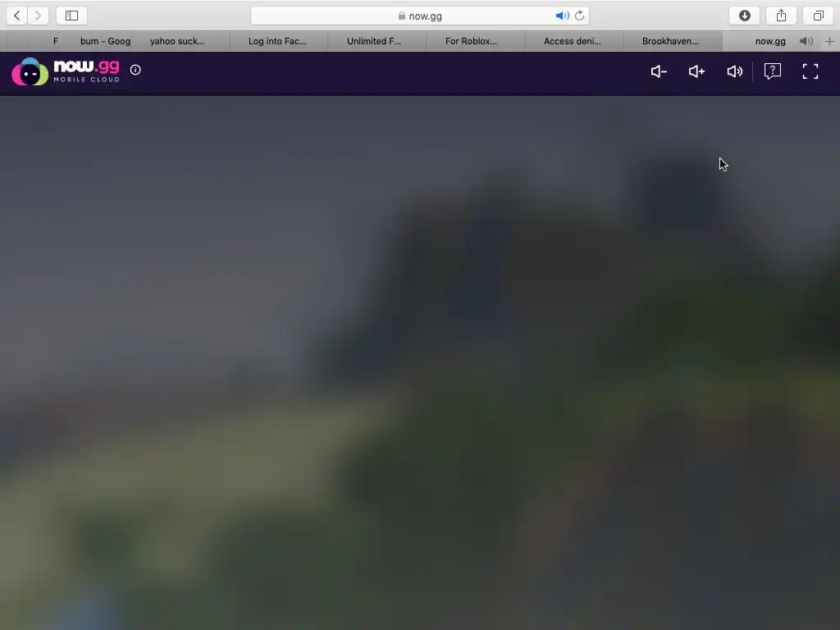Switch to the 'bum - Goog' tab

(x=97, y=41)
